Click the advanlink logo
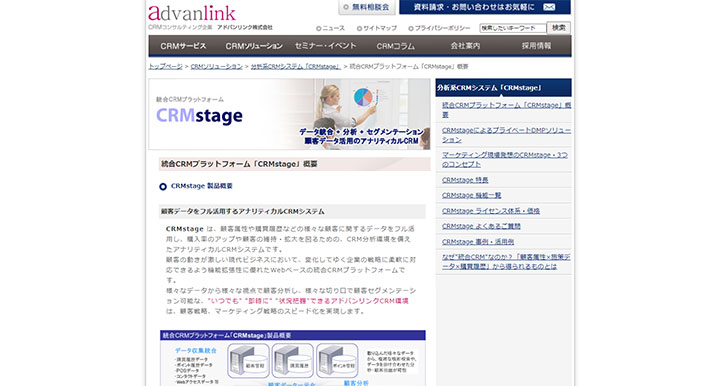Viewport: 720px width, 386px height. (192, 13)
